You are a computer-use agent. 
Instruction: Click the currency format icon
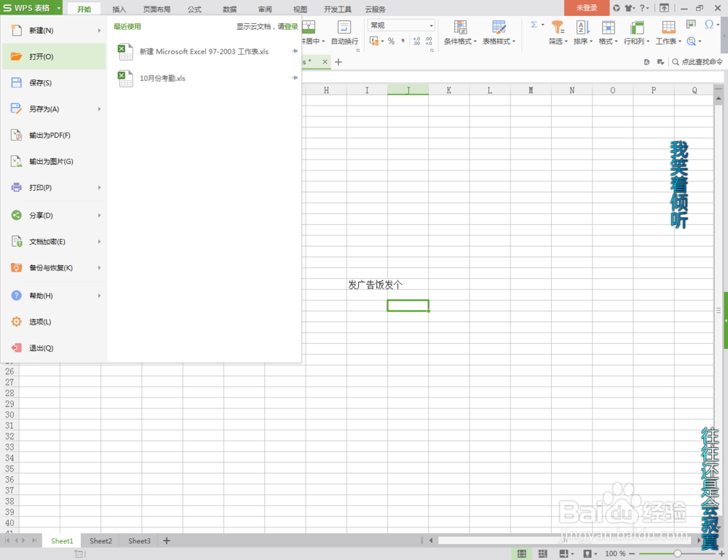coord(374,42)
